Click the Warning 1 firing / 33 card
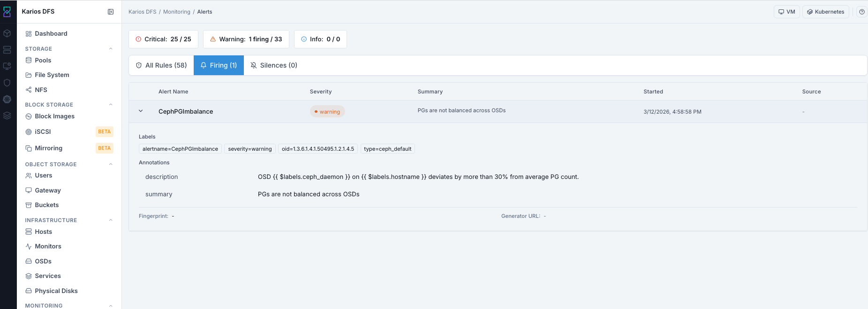 pyautogui.click(x=246, y=39)
